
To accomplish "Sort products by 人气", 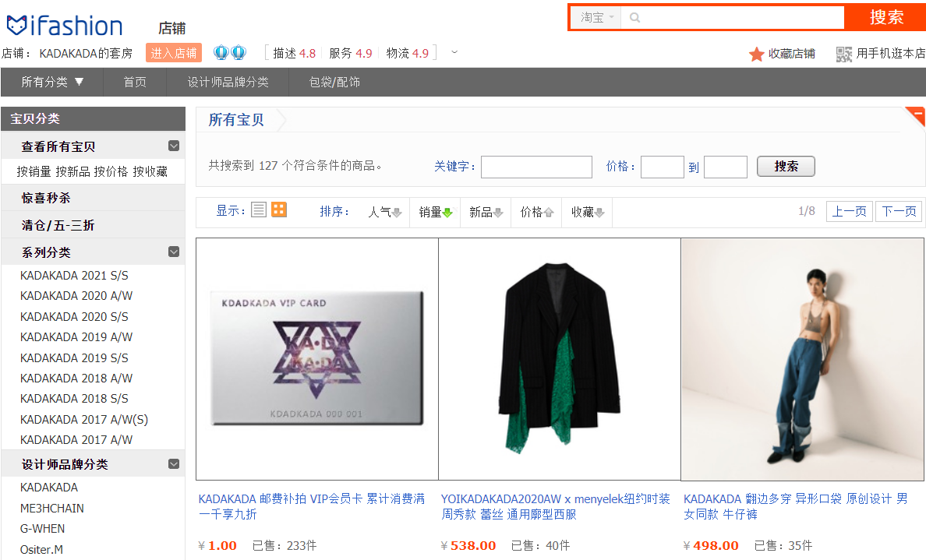I will pos(384,212).
